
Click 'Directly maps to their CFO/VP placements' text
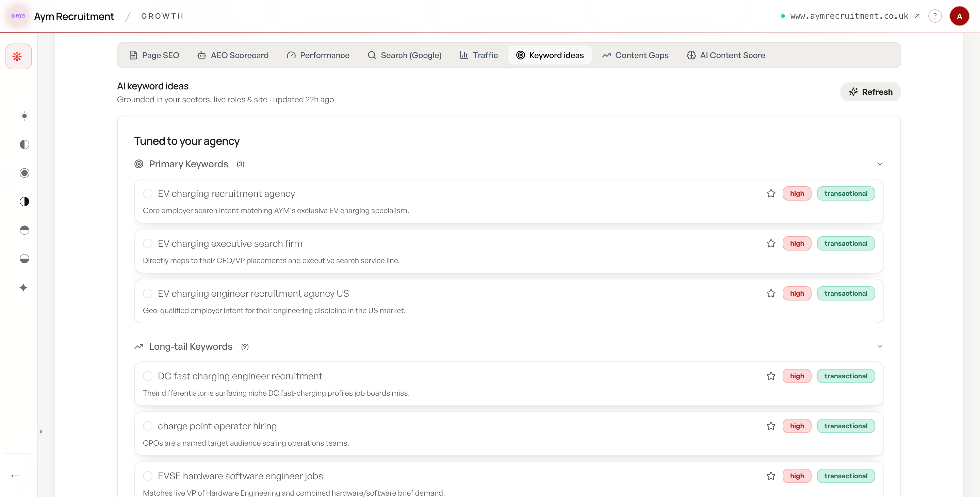[x=271, y=260]
